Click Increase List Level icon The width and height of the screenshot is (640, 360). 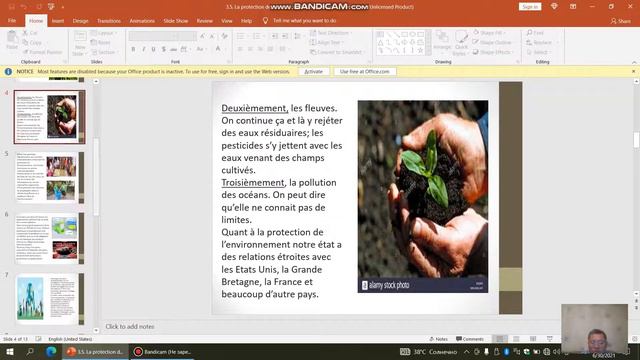pyautogui.click(x=285, y=36)
